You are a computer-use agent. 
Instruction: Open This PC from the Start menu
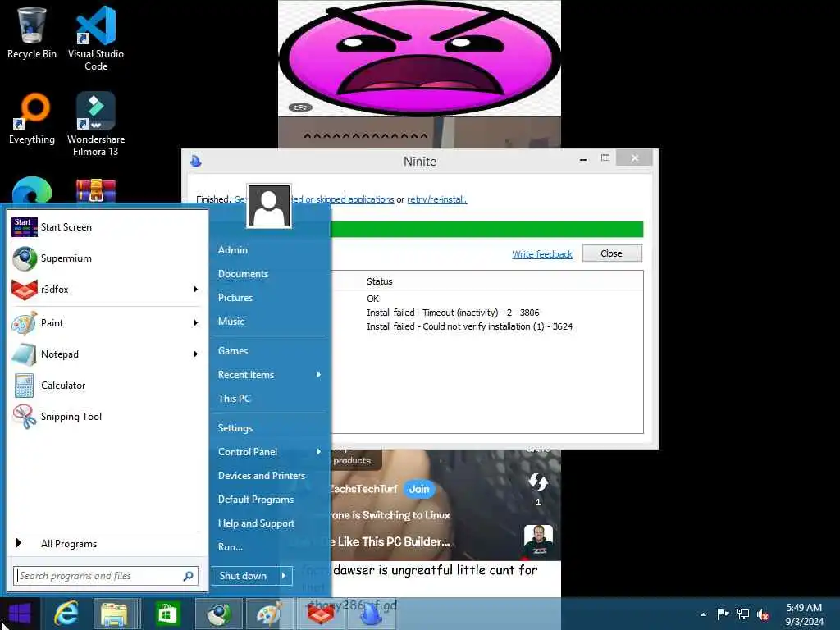tap(234, 399)
